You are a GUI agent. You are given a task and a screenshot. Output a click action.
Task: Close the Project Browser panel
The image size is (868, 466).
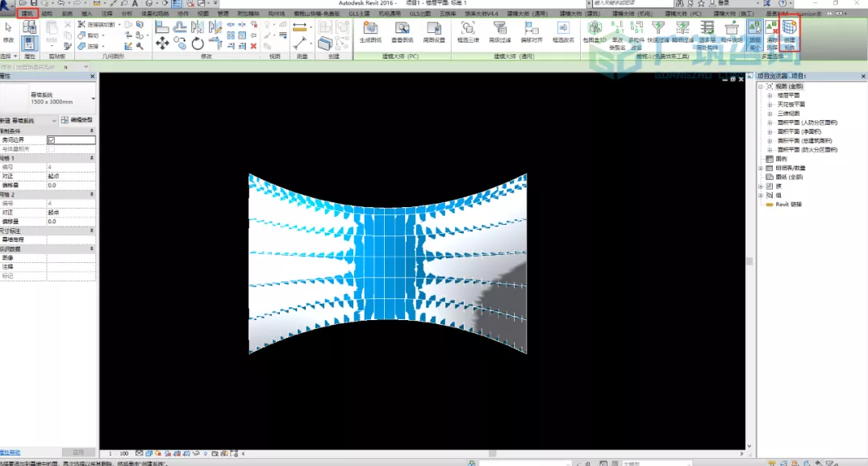point(863,76)
